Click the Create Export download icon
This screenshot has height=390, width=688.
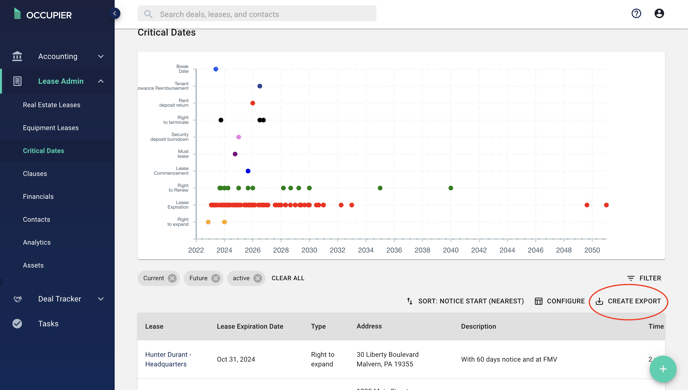pyautogui.click(x=599, y=301)
